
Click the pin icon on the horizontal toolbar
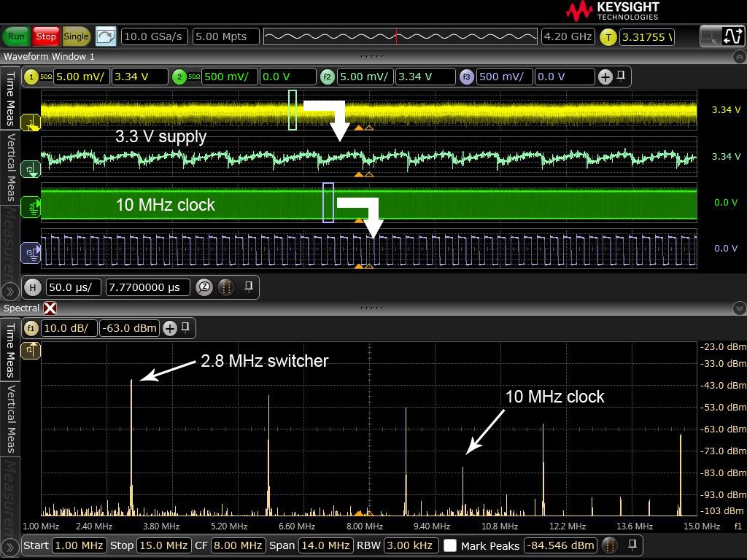[x=248, y=287]
